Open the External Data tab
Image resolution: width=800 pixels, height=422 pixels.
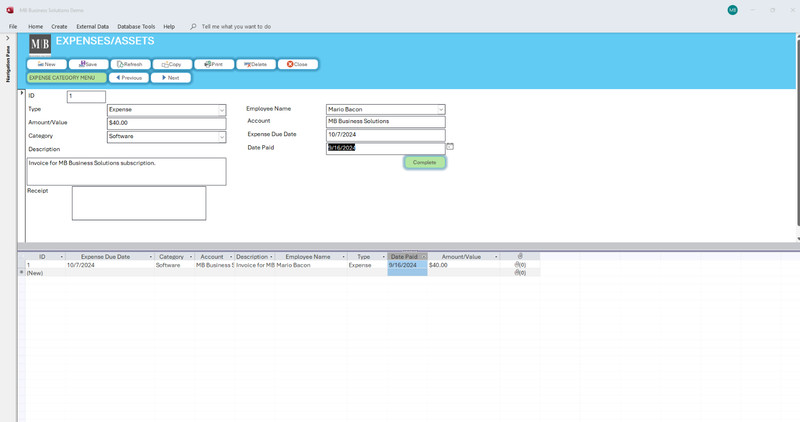pyautogui.click(x=92, y=27)
